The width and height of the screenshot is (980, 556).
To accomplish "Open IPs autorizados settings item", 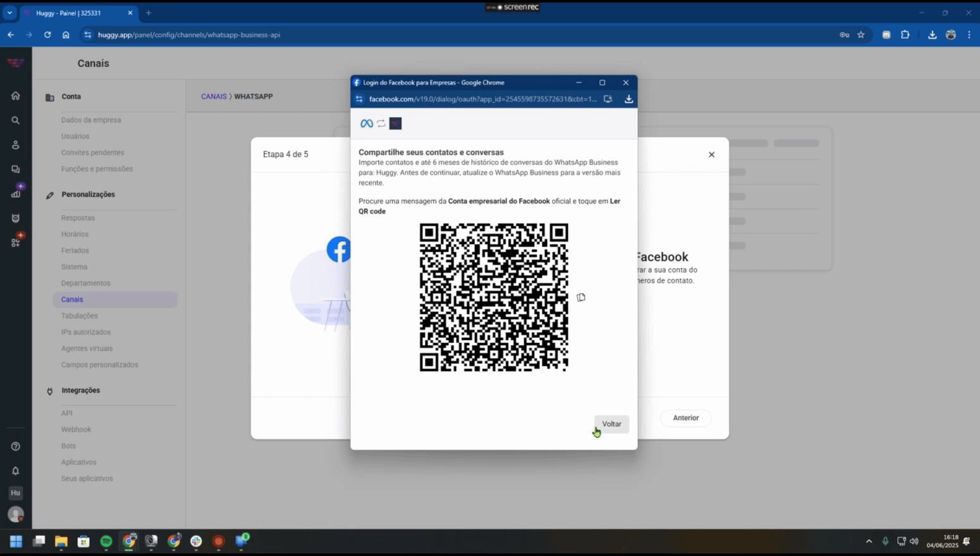I will (85, 332).
